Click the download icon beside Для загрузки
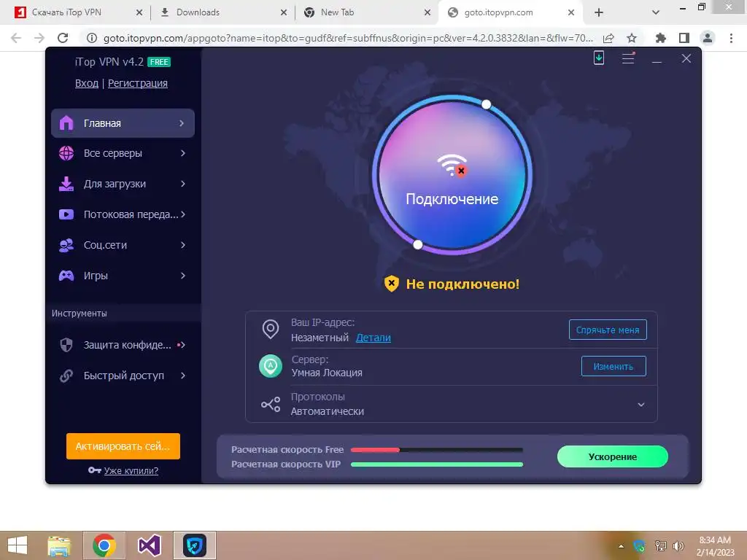The image size is (747, 560). point(66,184)
